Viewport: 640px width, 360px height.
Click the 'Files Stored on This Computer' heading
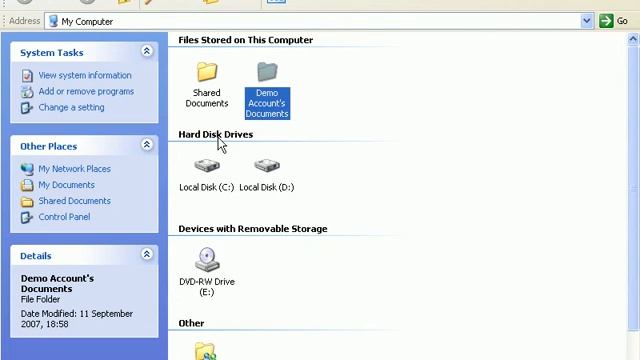click(246, 40)
